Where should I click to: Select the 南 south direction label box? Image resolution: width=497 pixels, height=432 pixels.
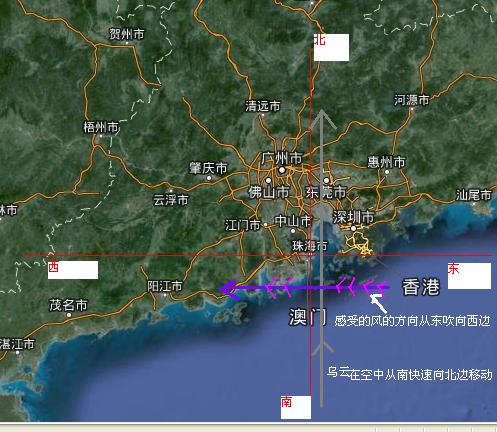(x=296, y=407)
